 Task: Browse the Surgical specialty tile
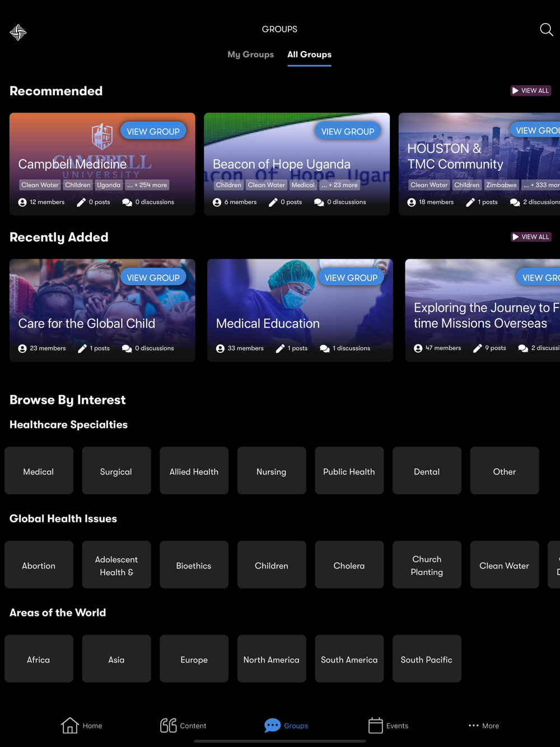[x=116, y=471]
